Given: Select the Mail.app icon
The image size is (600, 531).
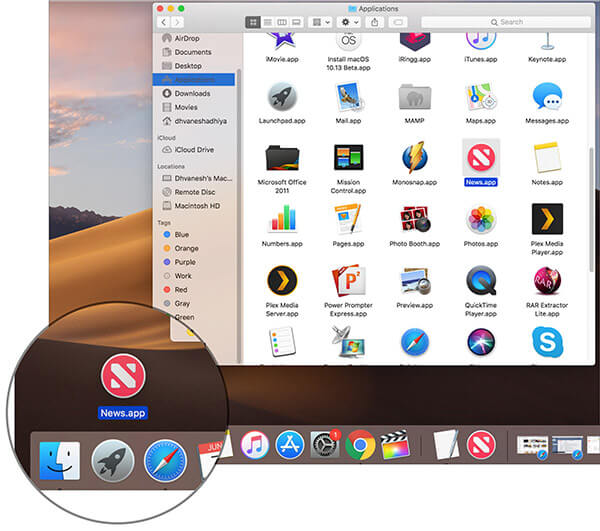Looking at the screenshot, I should tap(349, 96).
